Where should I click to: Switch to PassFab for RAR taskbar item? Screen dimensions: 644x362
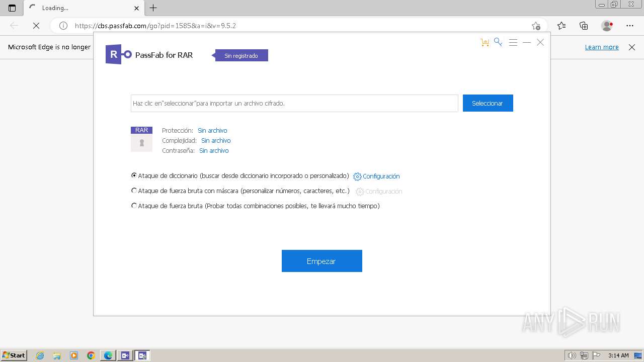point(142,355)
